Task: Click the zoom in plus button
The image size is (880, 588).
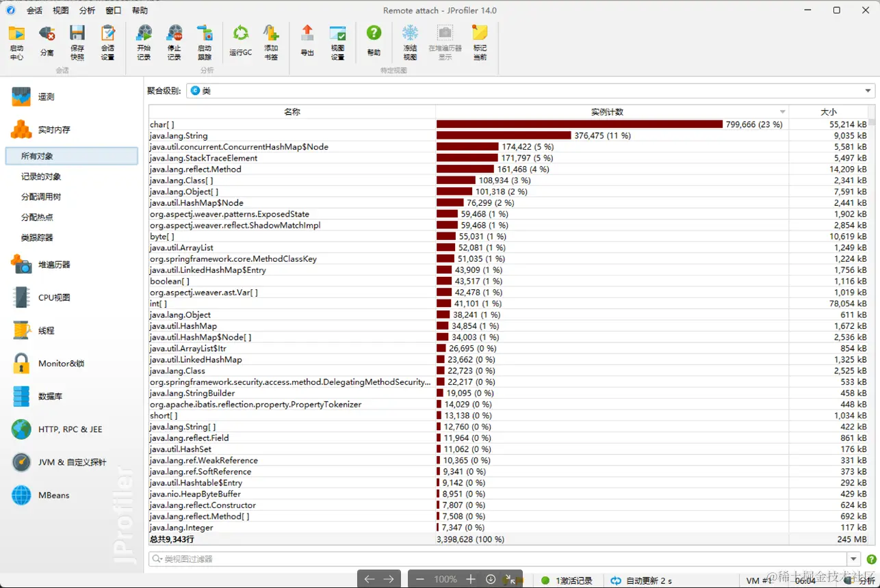Action: [471, 579]
